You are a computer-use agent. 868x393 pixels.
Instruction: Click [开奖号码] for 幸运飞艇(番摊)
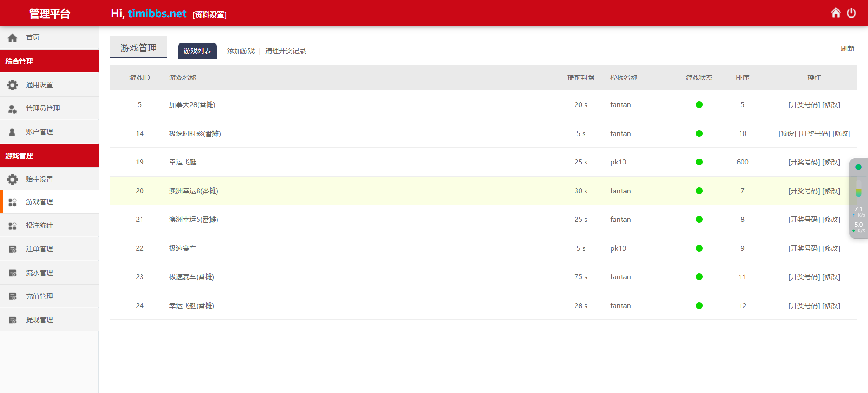tap(804, 306)
